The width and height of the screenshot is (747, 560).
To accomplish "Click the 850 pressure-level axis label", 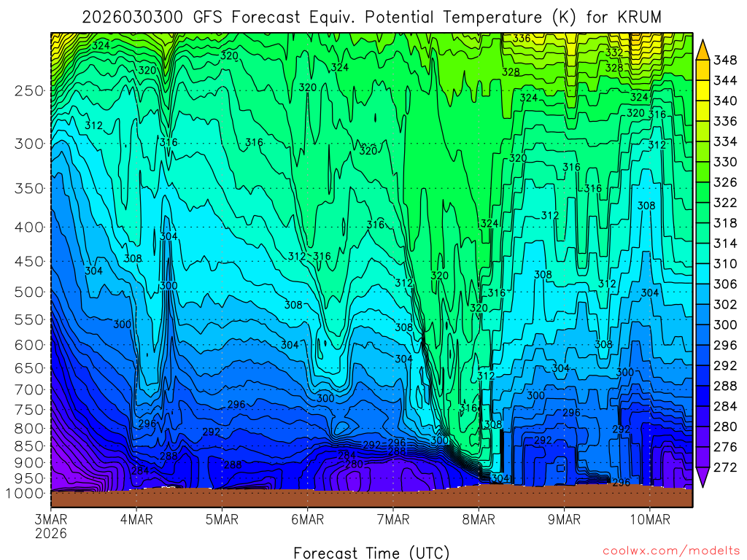I will tap(29, 446).
